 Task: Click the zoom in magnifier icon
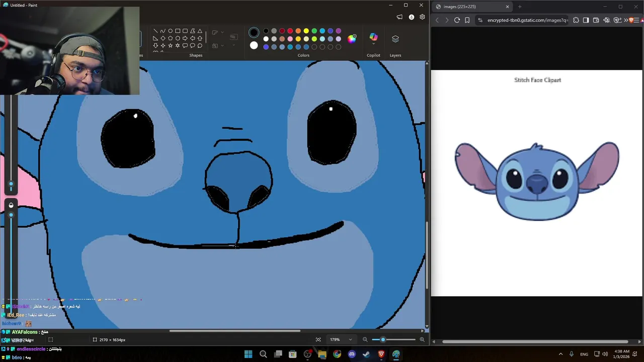tap(422, 340)
